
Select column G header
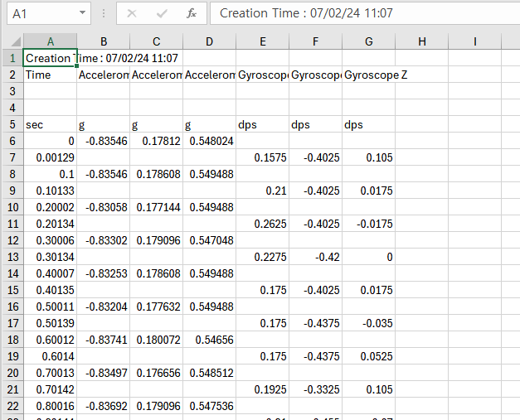coord(369,41)
